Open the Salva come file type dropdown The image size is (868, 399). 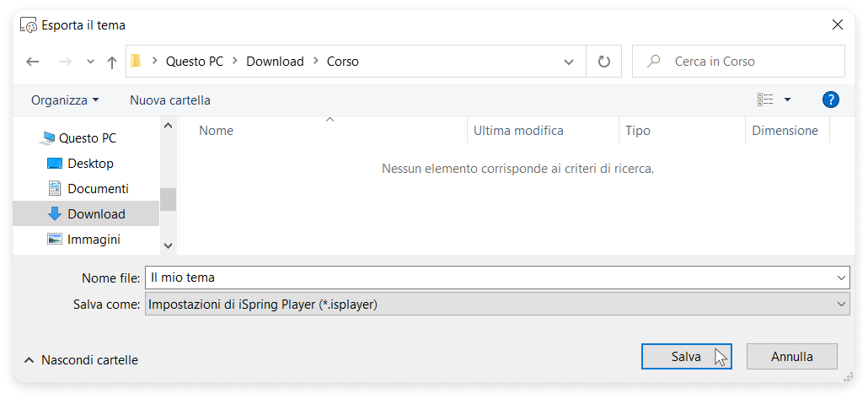[x=842, y=305]
